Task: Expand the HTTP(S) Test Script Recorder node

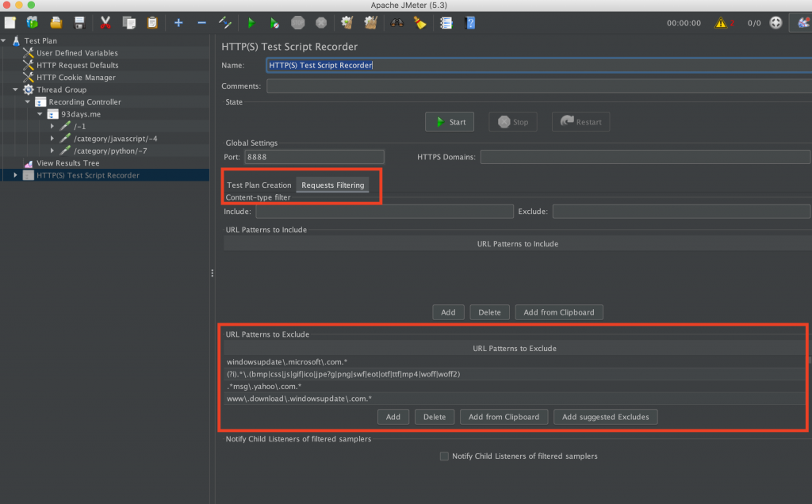Action: [16, 175]
